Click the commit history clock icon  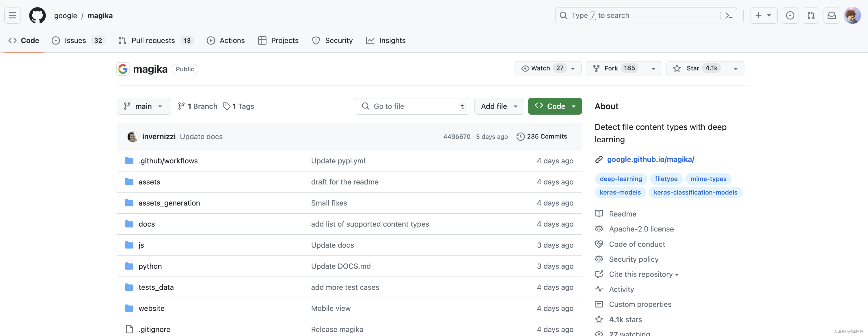tap(520, 137)
